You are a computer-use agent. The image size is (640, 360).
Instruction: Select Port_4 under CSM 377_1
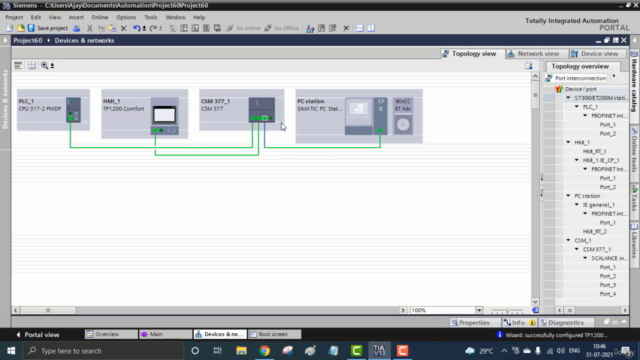(608, 294)
